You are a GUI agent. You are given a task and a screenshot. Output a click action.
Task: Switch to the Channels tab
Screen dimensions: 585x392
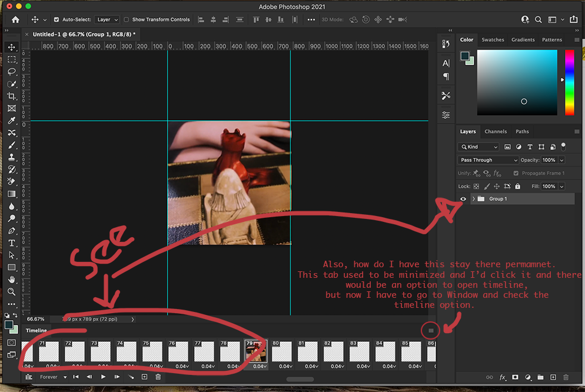pos(496,131)
